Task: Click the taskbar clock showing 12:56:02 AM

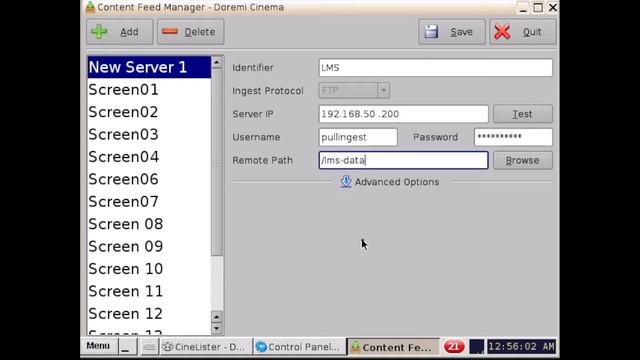Action: coord(522,347)
